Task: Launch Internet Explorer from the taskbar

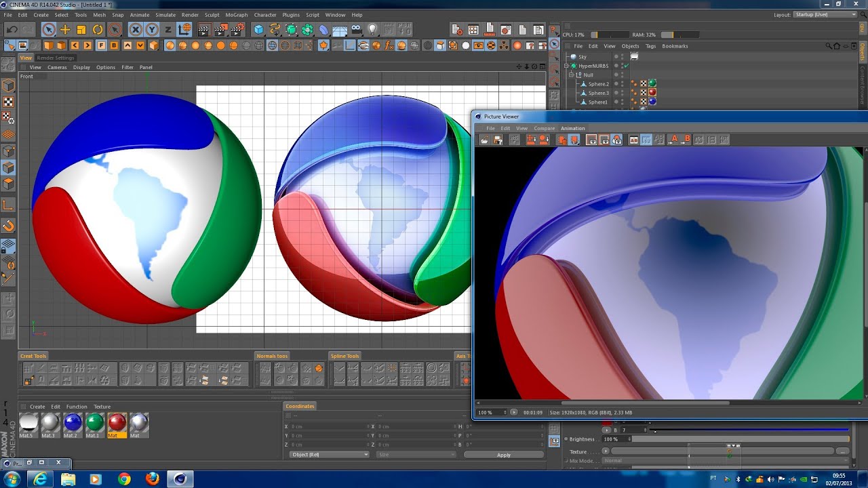Action: (x=40, y=479)
